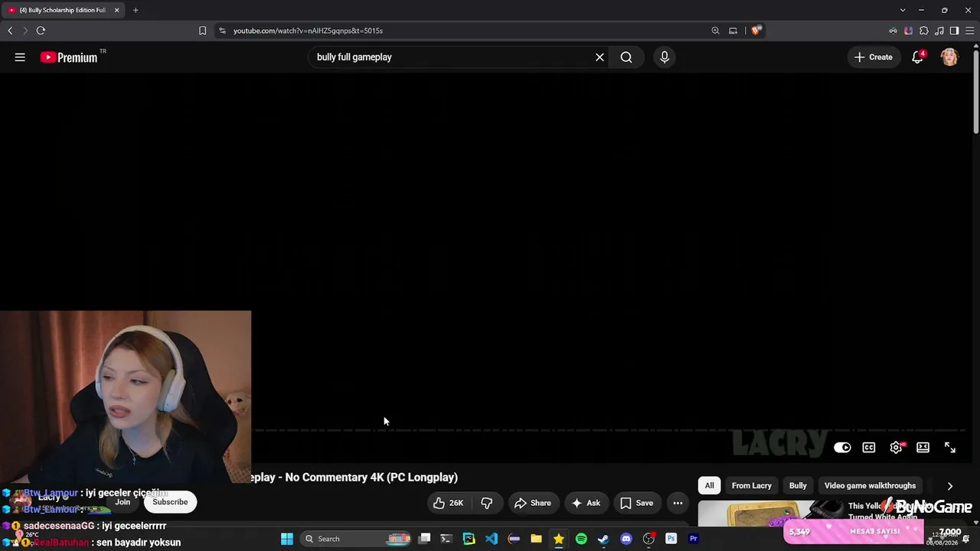Image resolution: width=980 pixels, height=551 pixels.
Task: Bookmark this page in the toolbar
Action: (x=202, y=31)
